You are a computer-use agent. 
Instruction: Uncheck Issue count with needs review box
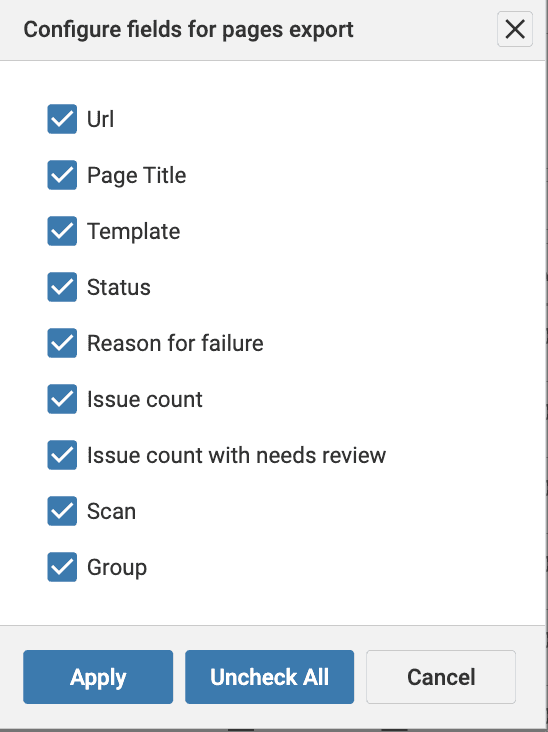point(62,455)
